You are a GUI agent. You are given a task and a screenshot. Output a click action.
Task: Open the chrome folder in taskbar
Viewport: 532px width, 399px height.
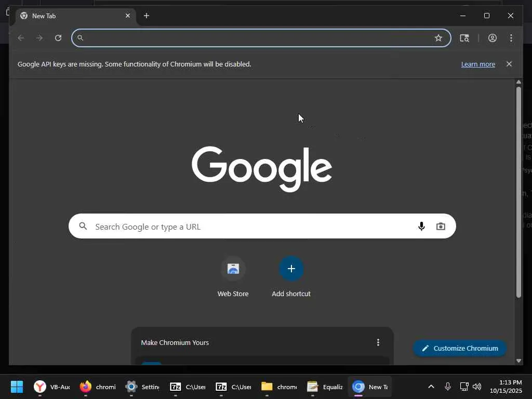[x=279, y=387]
